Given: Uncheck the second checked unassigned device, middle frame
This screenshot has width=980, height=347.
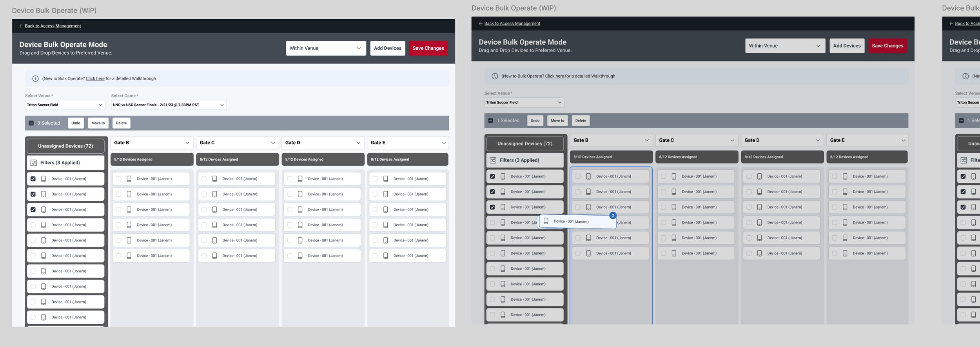Looking at the screenshot, I should click(x=492, y=192).
